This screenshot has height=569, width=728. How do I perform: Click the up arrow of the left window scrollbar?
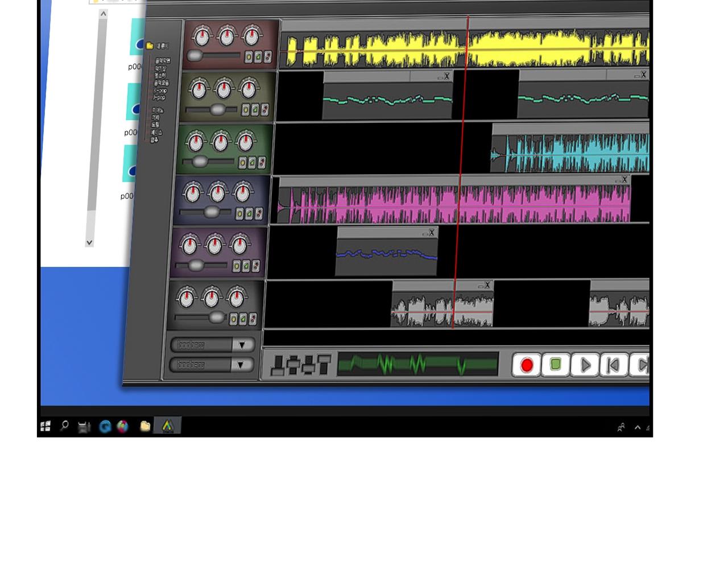coord(103,14)
